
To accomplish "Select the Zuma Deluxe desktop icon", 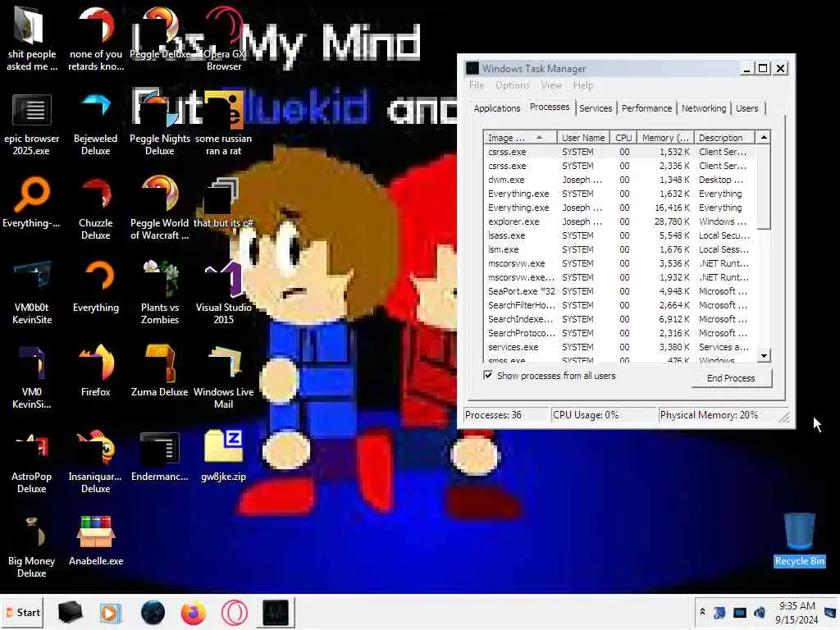I will point(160,371).
